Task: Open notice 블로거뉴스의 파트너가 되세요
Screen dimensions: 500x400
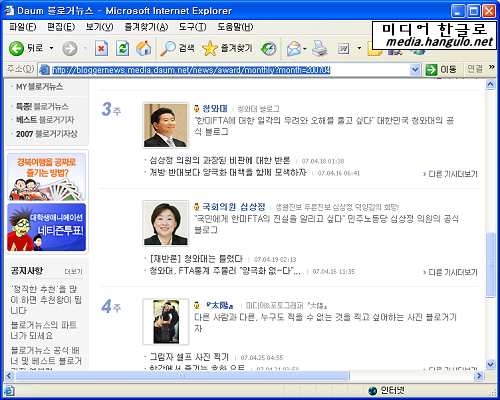Action: [x=44, y=330]
